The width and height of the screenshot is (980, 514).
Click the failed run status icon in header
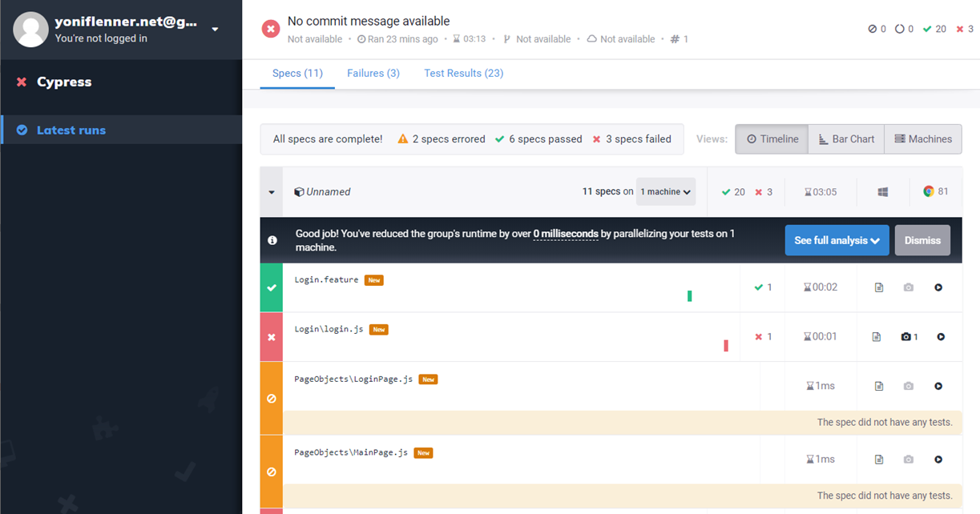point(271,30)
